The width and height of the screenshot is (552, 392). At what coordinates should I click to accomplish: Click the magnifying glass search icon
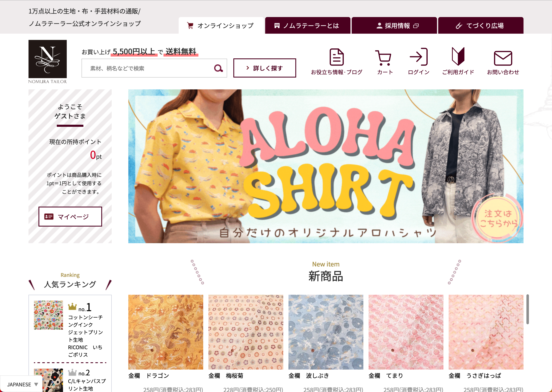(218, 68)
